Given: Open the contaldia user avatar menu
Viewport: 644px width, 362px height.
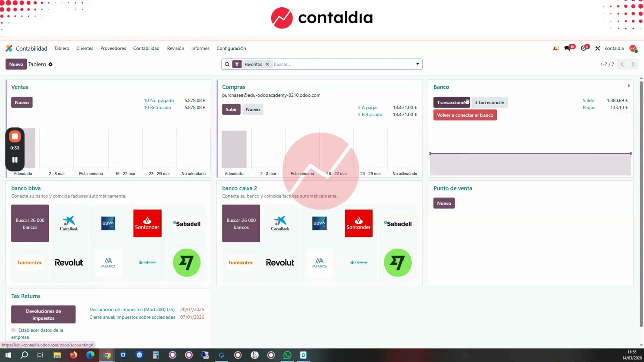Looking at the screenshot, I should tap(633, 48).
